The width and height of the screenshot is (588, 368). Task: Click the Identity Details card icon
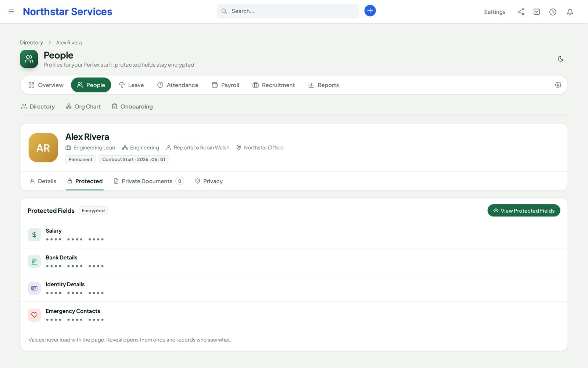[x=34, y=289]
